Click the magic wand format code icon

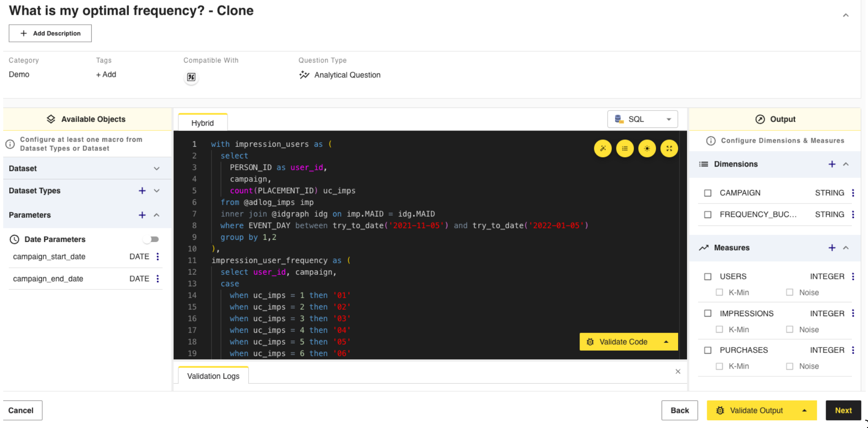click(603, 149)
